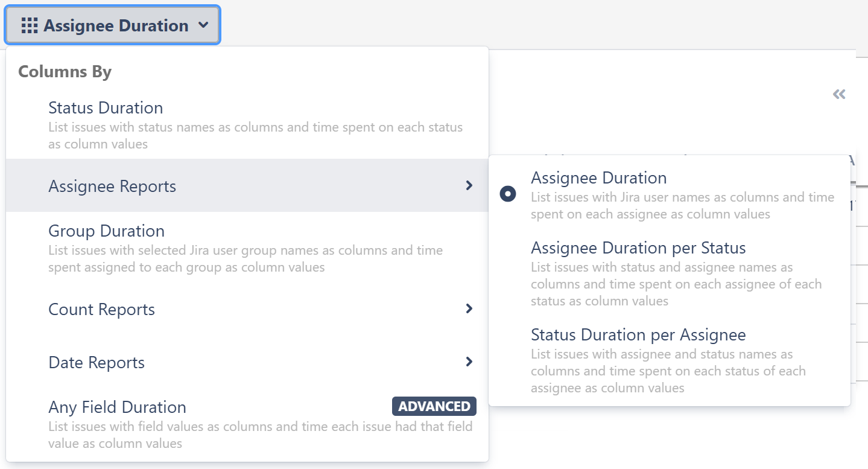Click the Assignee Duration toolbar button
Viewport: 868px width, 469px height.
(x=112, y=25)
